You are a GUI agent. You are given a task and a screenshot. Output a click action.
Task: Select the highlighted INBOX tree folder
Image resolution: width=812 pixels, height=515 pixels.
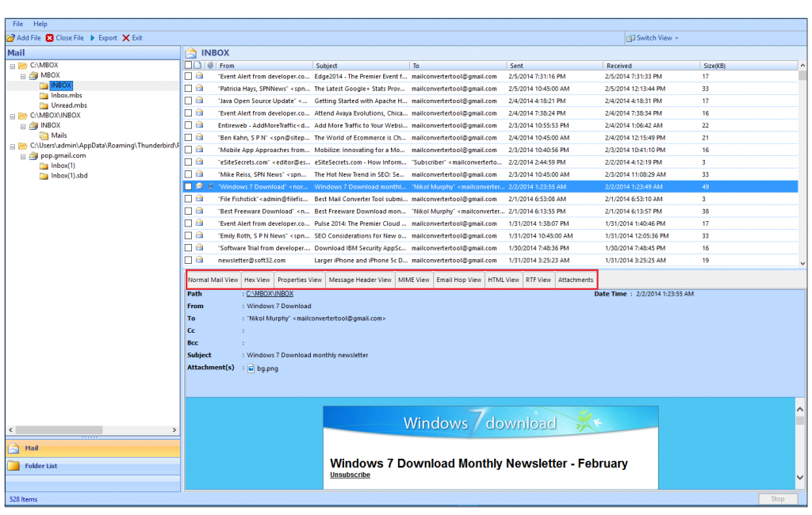point(61,86)
